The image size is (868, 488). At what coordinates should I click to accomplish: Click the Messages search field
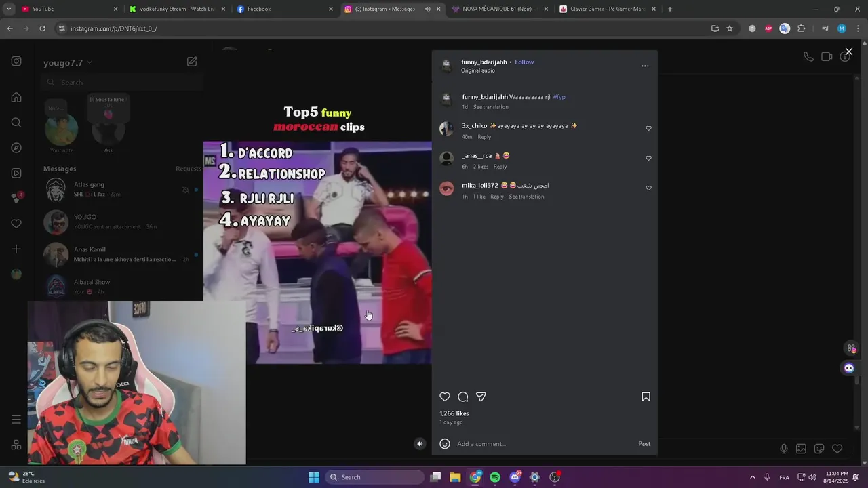[x=122, y=82]
